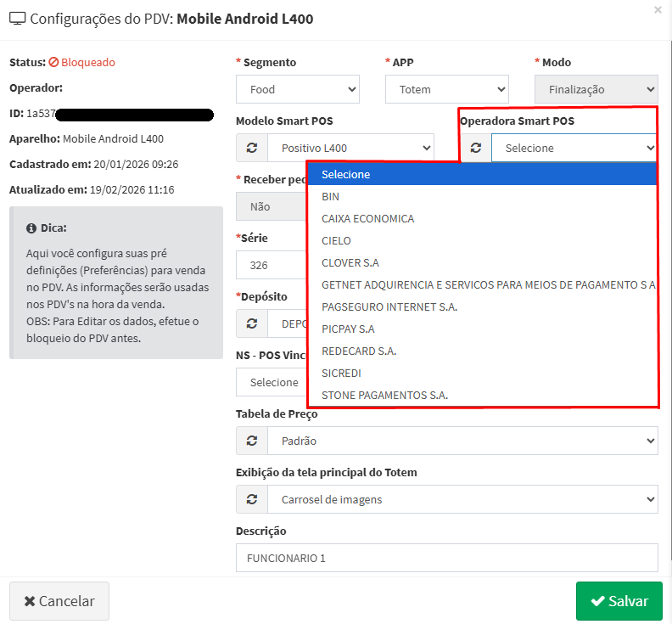Open Tabela de Preço dropdown showing Padrão
672x624 pixels.
[462, 441]
